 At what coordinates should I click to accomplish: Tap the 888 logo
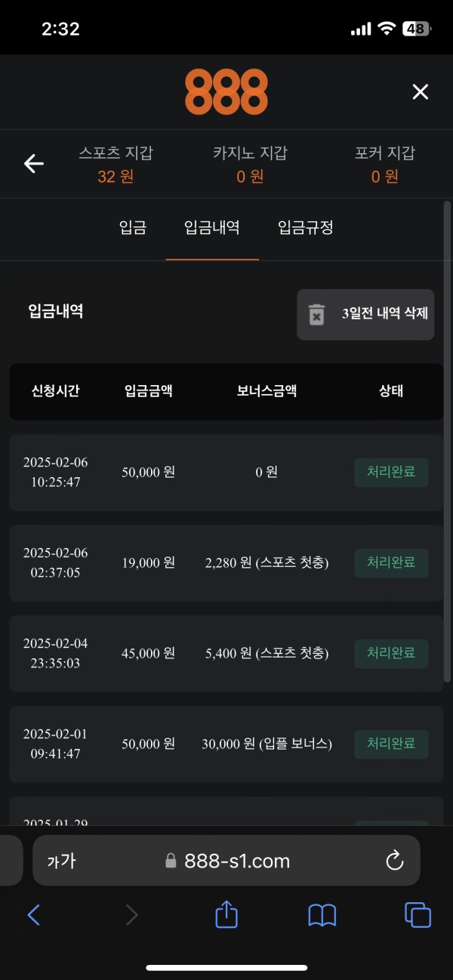[x=226, y=91]
